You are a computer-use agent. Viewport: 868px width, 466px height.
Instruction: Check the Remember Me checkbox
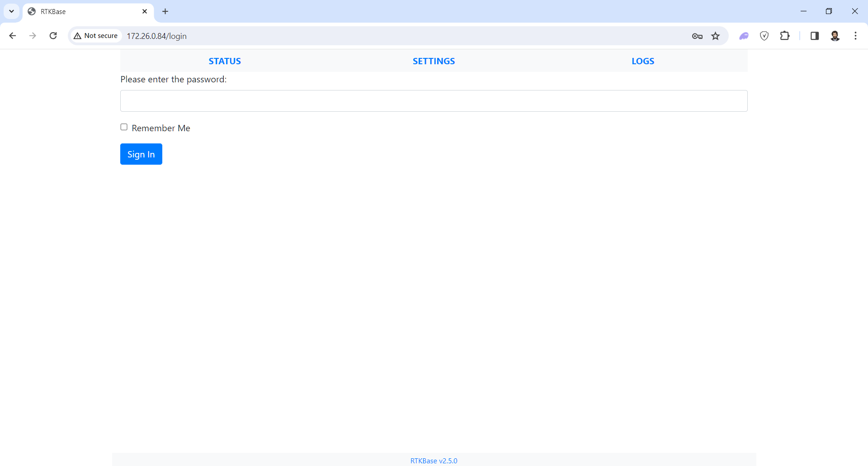pos(124,127)
